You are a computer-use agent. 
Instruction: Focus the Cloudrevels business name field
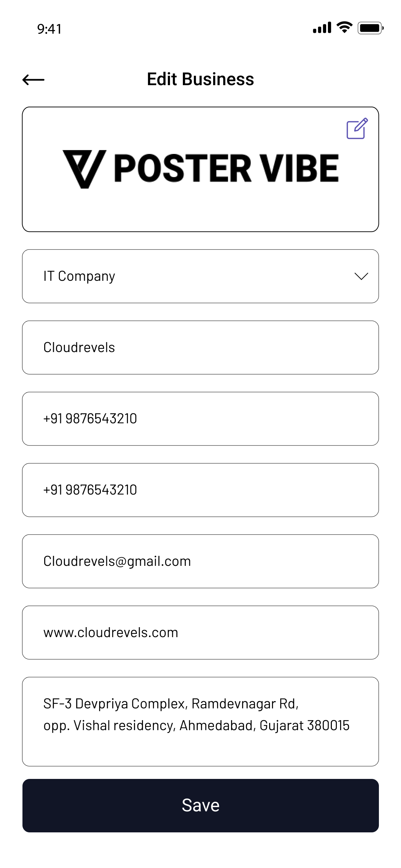click(x=200, y=348)
